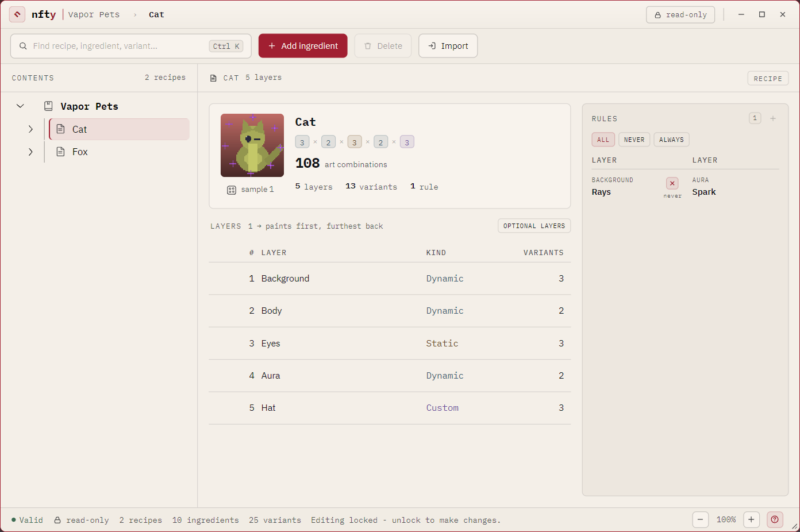Viewport: 800px width, 532px height.
Task: Select the Body layer row
Action: pos(390,311)
